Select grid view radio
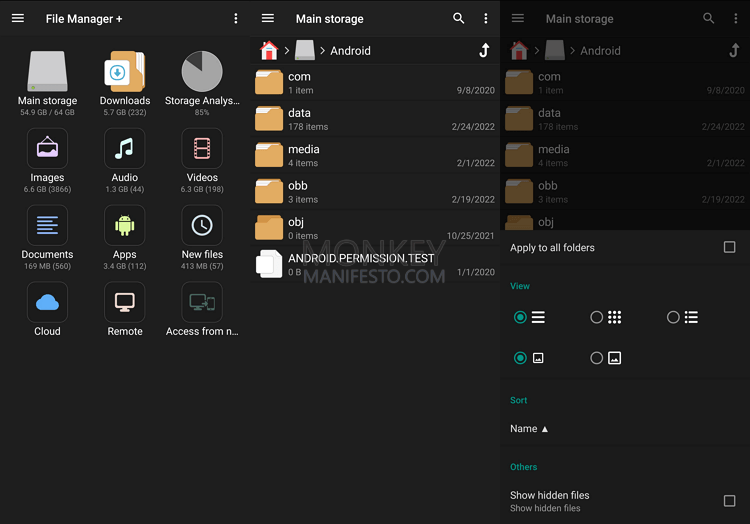Image resolution: width=750 pixels, height=524 pixels. [x=596, y=317]
